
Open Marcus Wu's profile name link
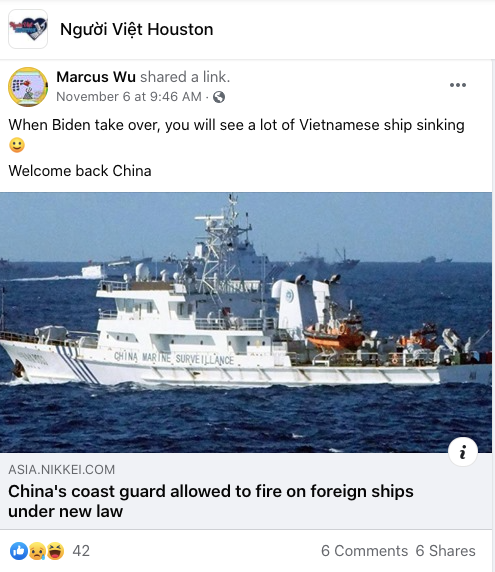click(96, 77)
